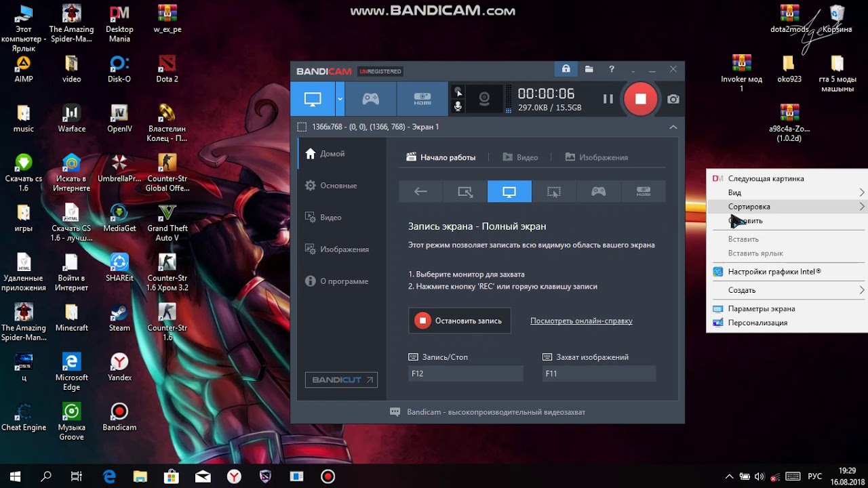Screen dimensions: 868x488
Task: Click the Запись/Стоп hotkey field F12
Action: [465, 373]
